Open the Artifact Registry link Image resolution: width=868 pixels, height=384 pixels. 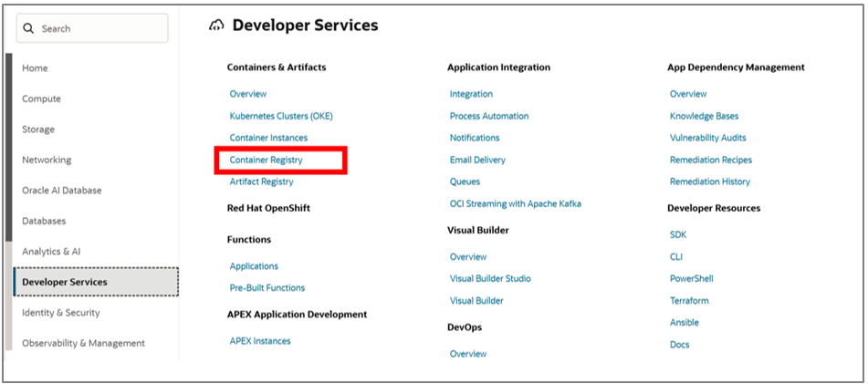261,182
